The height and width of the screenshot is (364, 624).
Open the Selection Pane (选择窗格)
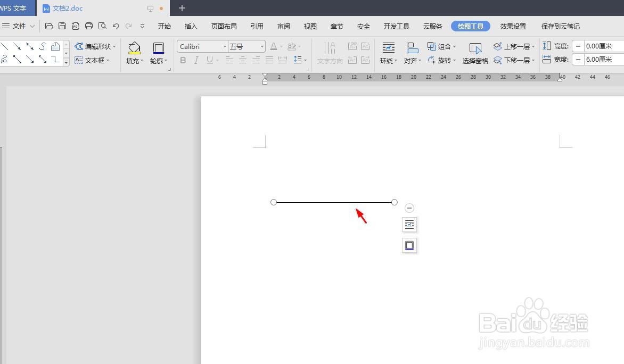pyautogui.click(x=474, y=52)
